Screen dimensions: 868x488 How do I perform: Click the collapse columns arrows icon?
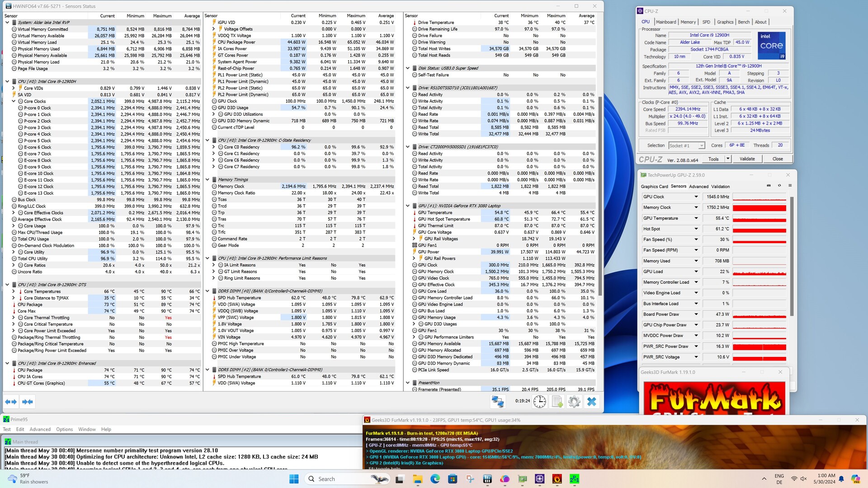(28, 401)
